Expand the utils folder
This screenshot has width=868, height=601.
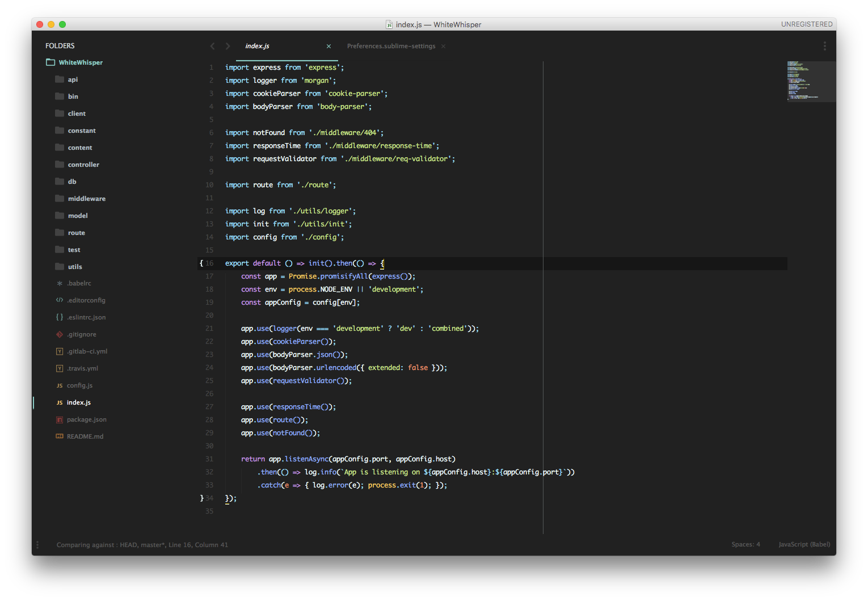[75, 266]
